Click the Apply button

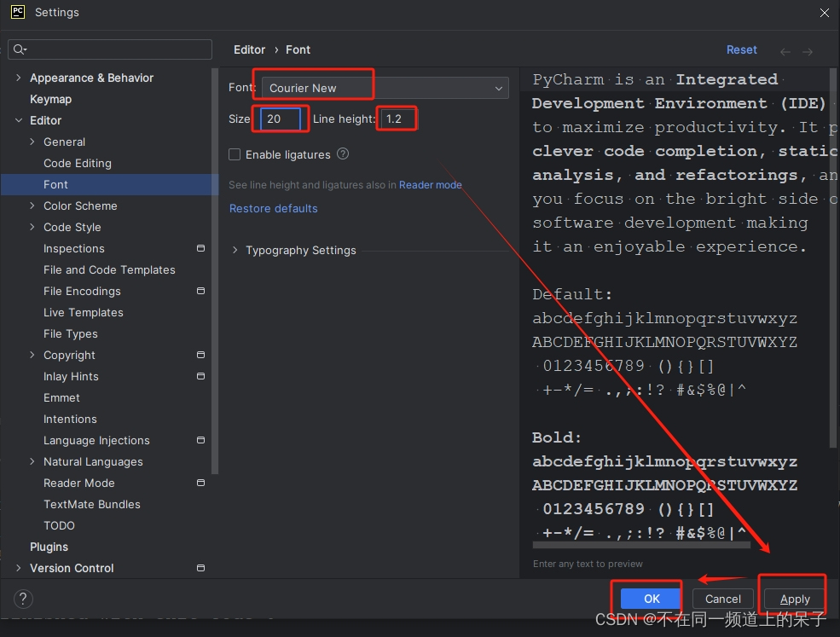coord(795,599)
